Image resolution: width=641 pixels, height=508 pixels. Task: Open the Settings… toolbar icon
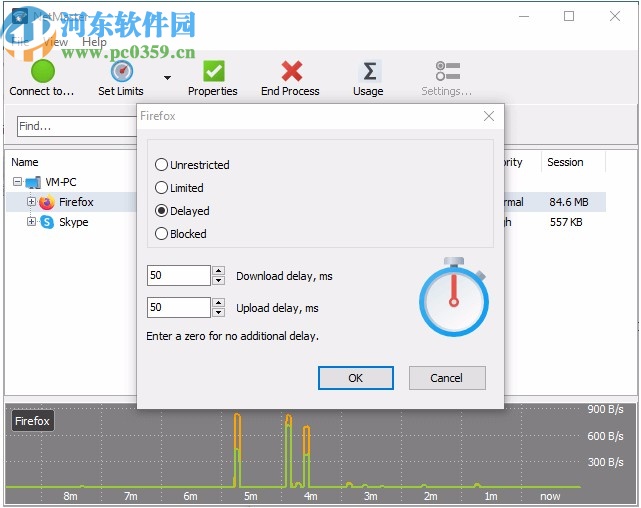(448, 71)
